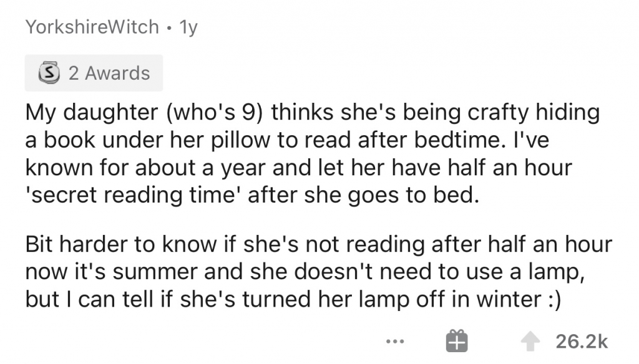This screenshot has height=364, width=639.
Task: Click the word "Awards" in the badge
Action: coord(117,73)
